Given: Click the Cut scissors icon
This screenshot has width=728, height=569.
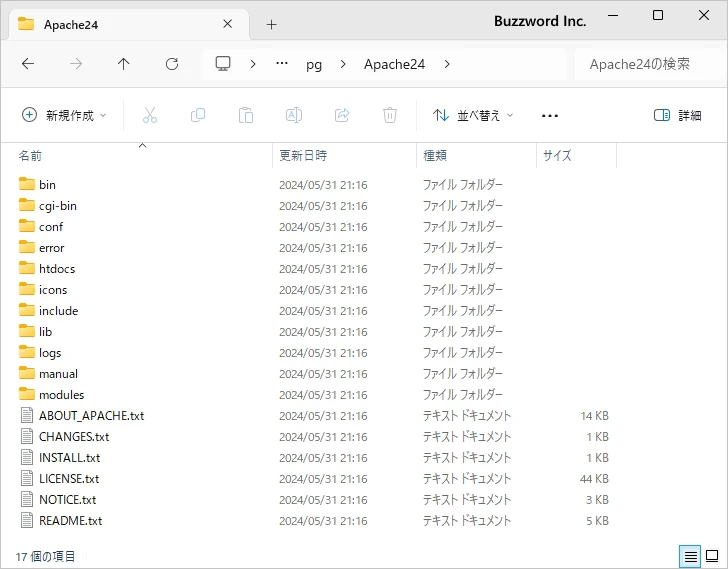Looking at the screenshot, I should click(150, 115).
